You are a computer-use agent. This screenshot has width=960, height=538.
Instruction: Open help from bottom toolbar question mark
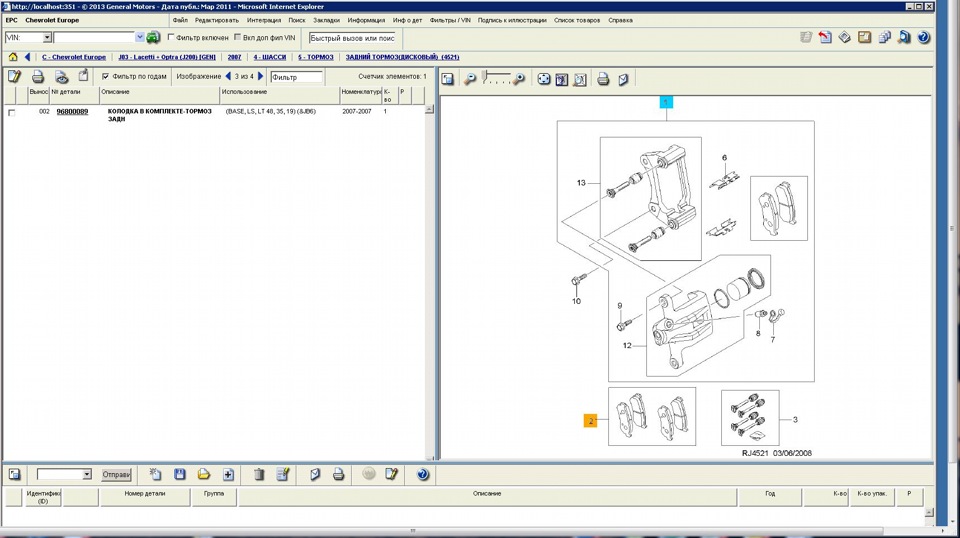[423, 474]
